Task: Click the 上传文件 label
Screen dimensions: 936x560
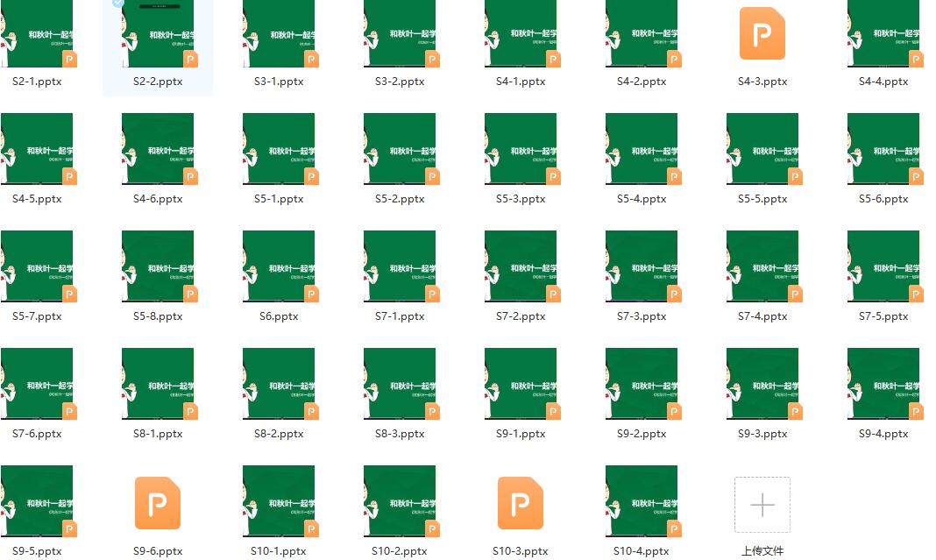Action: click(762, 551)
